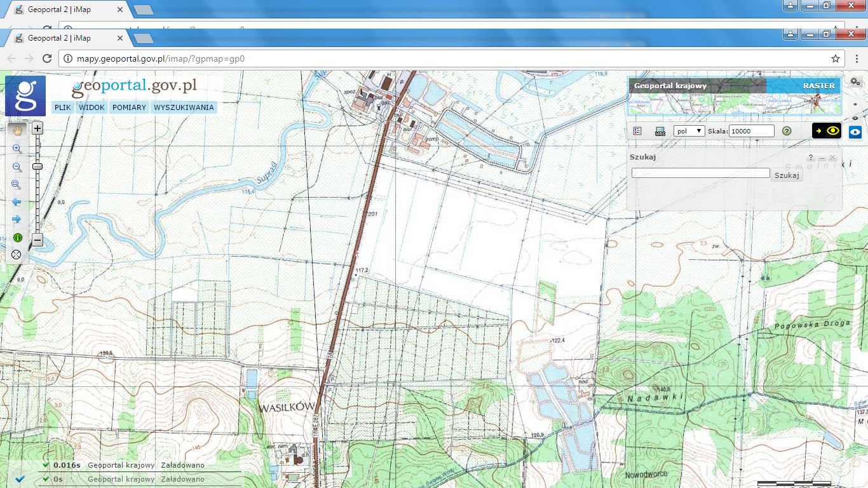Click the Szukaj search text field
The width and height of the screenshot is (868, 488).
[701, 173]
